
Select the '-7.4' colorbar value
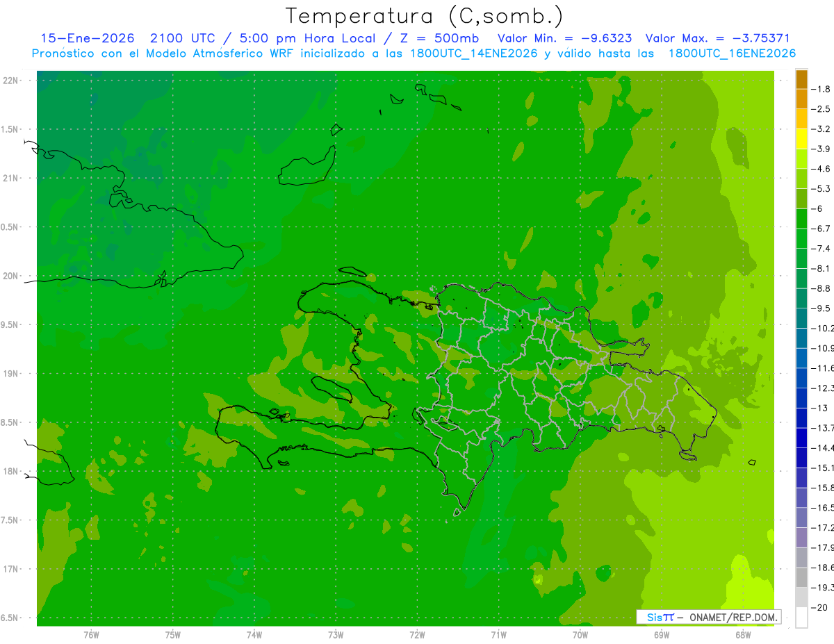pos(821,249)
